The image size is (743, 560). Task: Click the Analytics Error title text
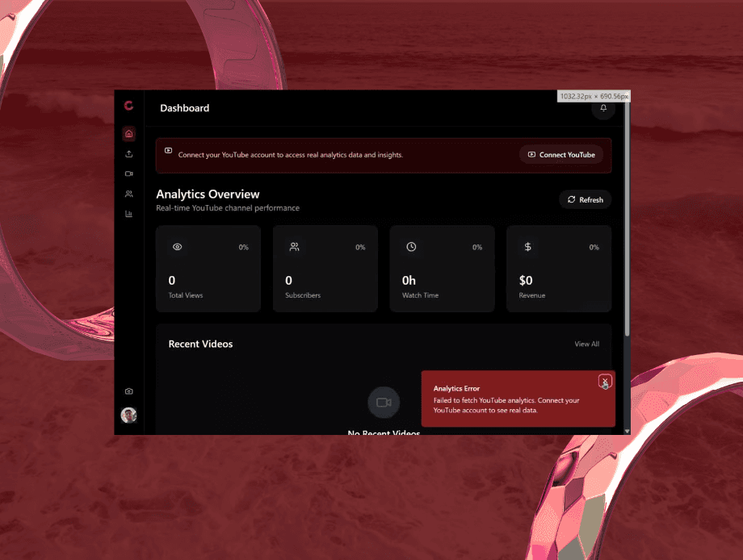click(456, 389)
